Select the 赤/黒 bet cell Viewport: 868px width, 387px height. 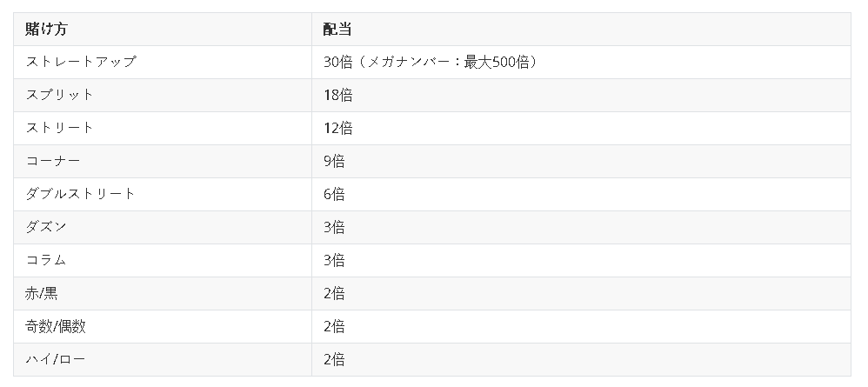(42, 293)
